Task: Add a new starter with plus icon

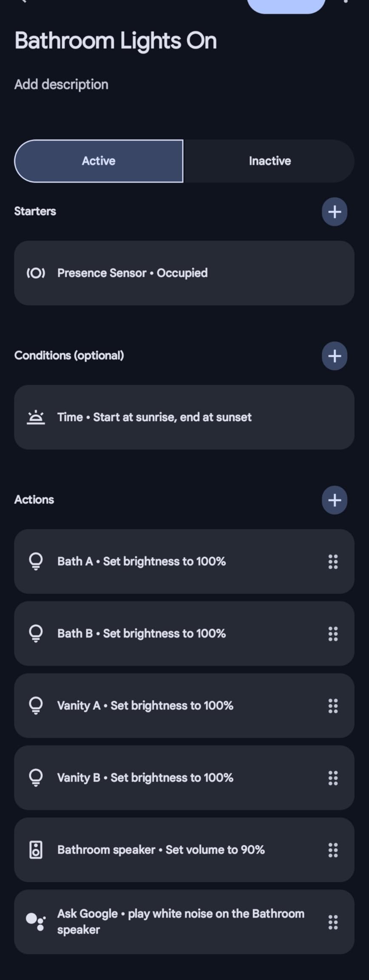Action: (x=334, y=211)
